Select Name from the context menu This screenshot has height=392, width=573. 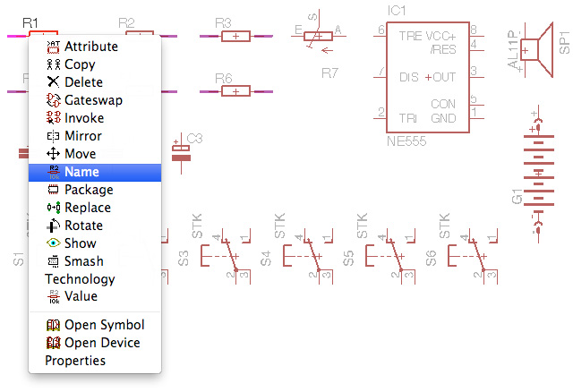tap(81, 172)
